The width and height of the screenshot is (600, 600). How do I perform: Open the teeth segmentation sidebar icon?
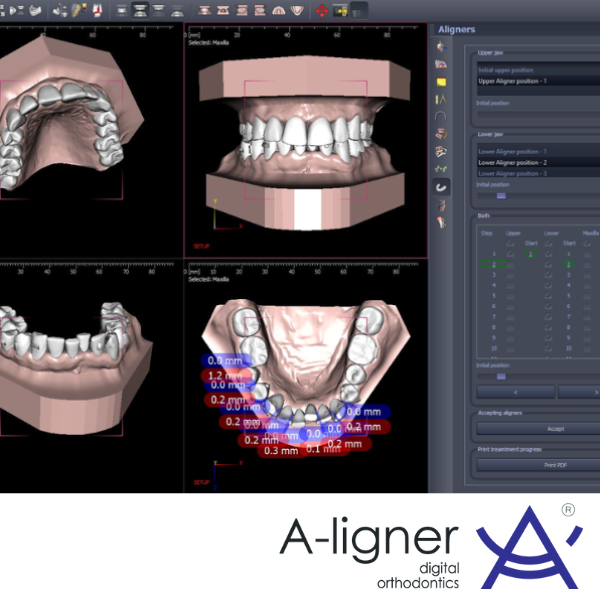point(441,152)
